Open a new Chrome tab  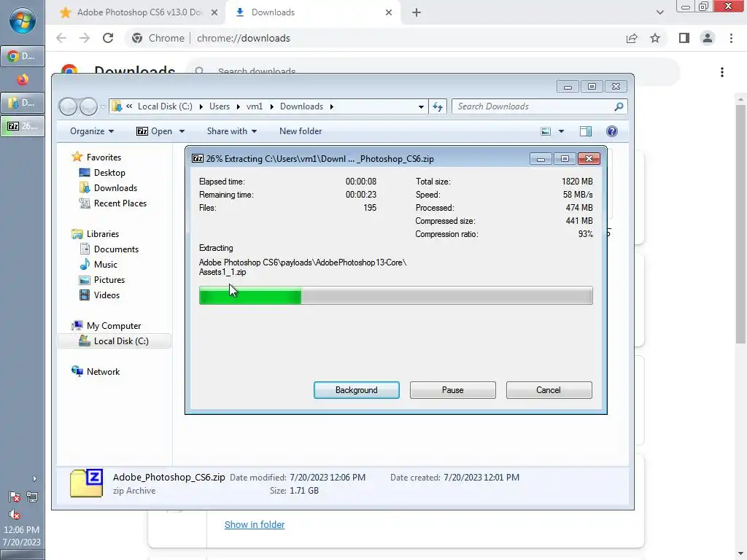click(x=417, y=12)
